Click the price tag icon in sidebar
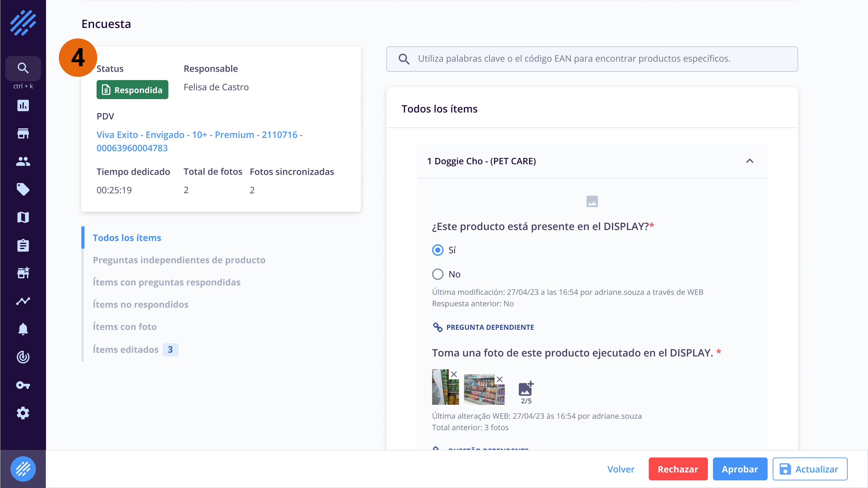Screen dimensions: 868x488 [23, 189]
